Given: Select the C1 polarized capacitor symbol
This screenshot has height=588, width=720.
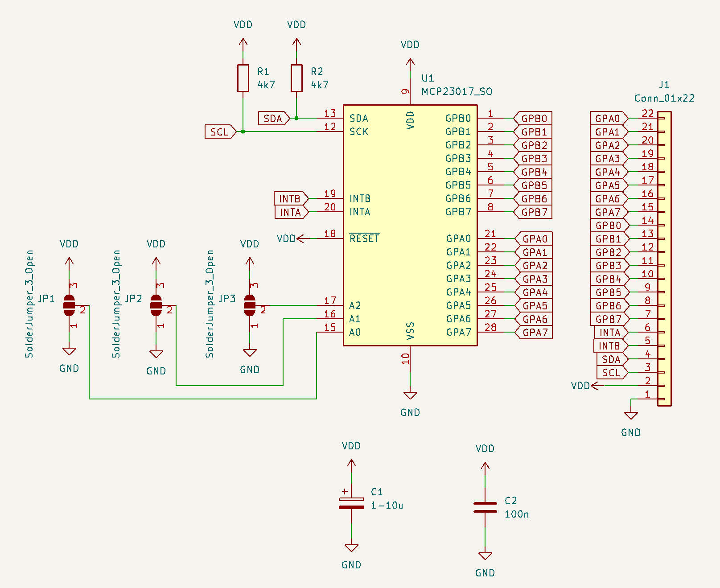Looking at the screenshot, I should [x=351, y=503].
